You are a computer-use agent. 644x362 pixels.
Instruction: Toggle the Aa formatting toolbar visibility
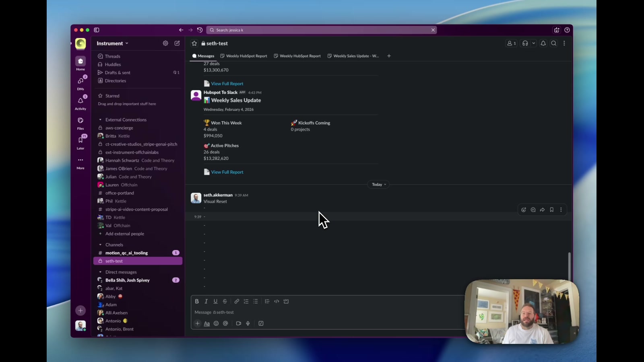coord(207,323)
